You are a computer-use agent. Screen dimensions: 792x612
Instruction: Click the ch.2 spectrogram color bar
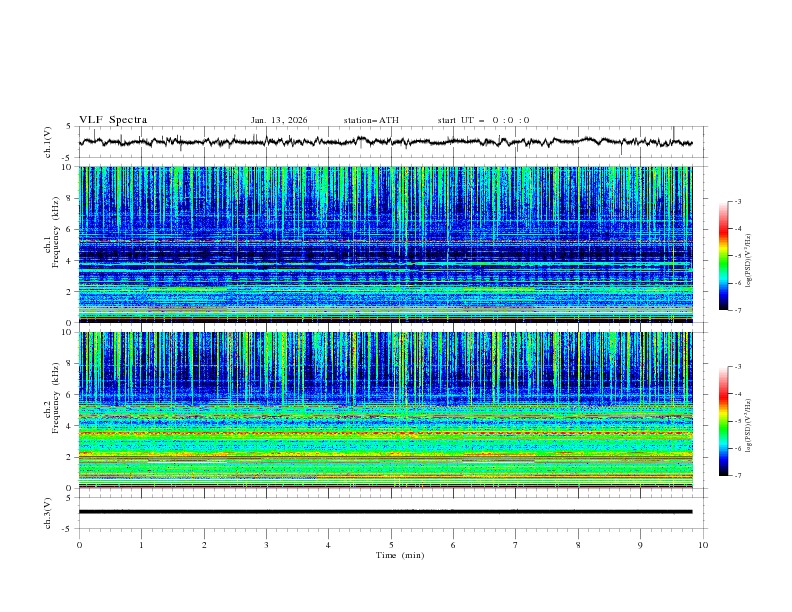pos(724,421)
